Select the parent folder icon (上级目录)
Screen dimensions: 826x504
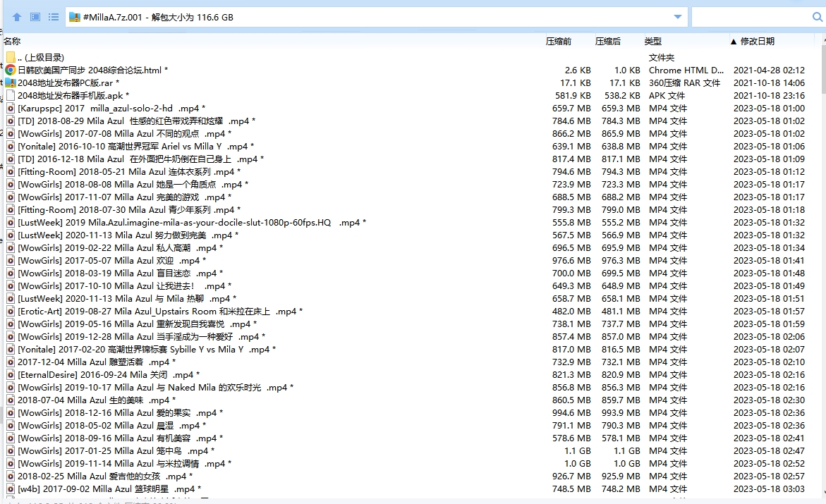(x=11, y=57)
